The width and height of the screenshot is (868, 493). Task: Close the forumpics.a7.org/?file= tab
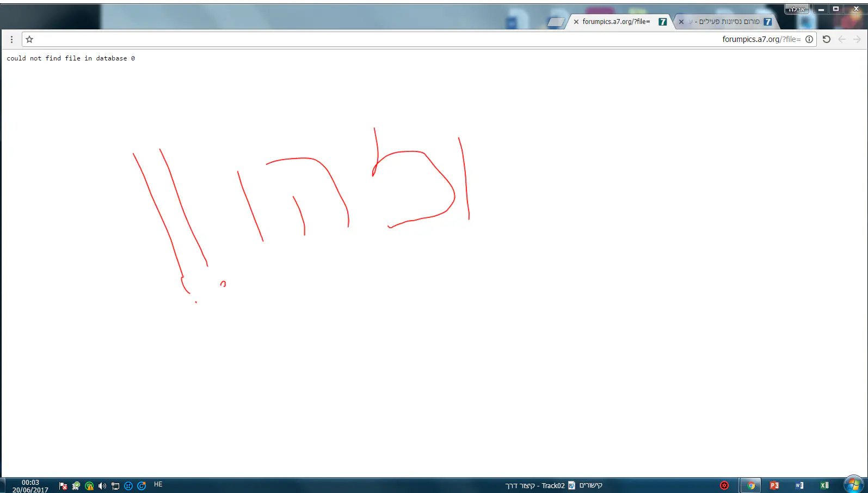click(576, 22)
